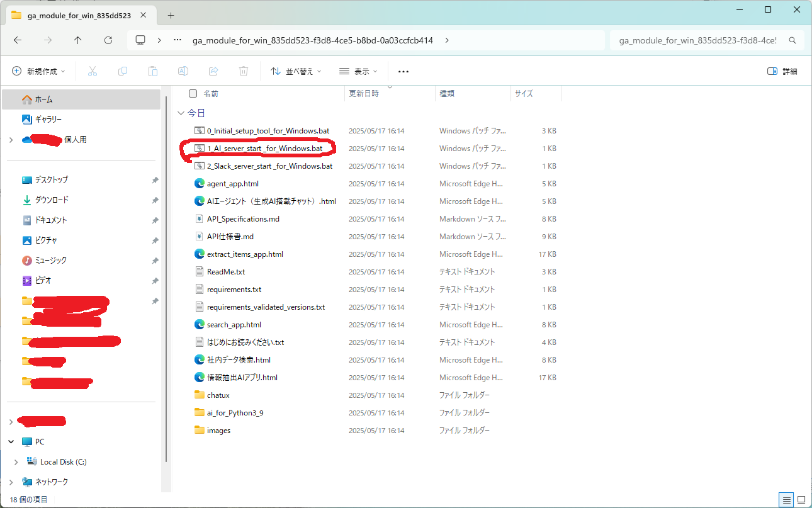Click the Copy icon in toolbar
Screen dimensions: 812x508
coord(123,72)
